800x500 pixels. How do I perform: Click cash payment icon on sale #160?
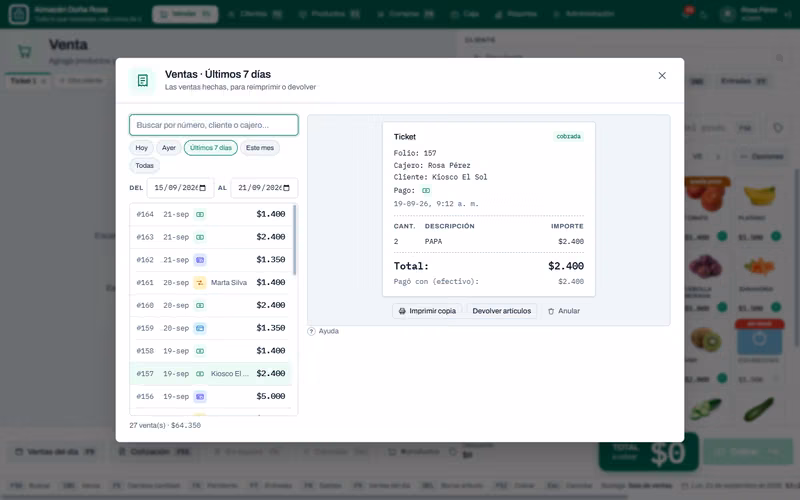200,305
